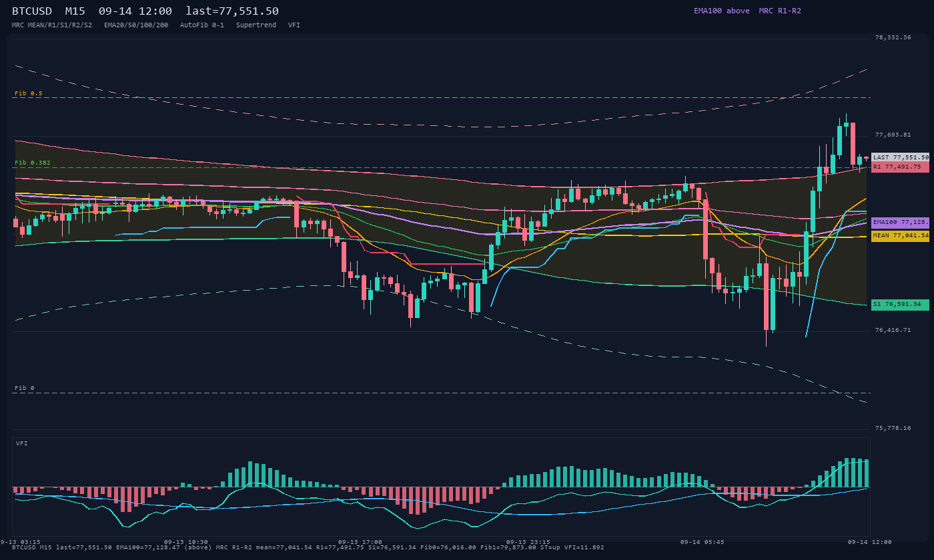Click the Supertrend indicator legend
Image resolution: width=934 pixels, height=560 pixels.
(256, 25)
